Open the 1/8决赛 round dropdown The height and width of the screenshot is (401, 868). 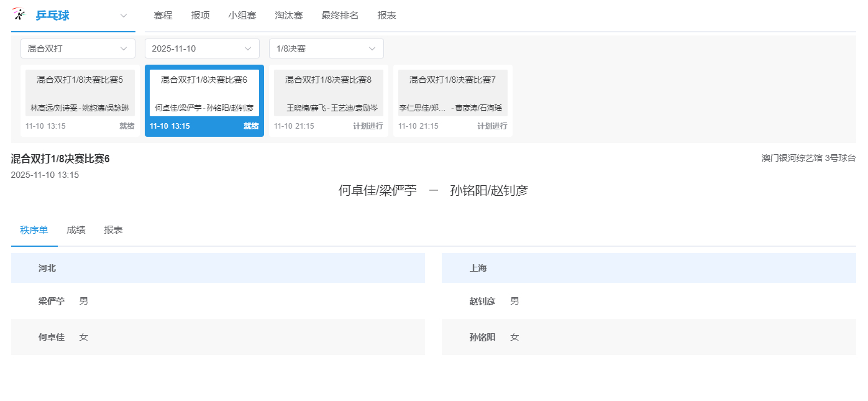click(326, 48)
